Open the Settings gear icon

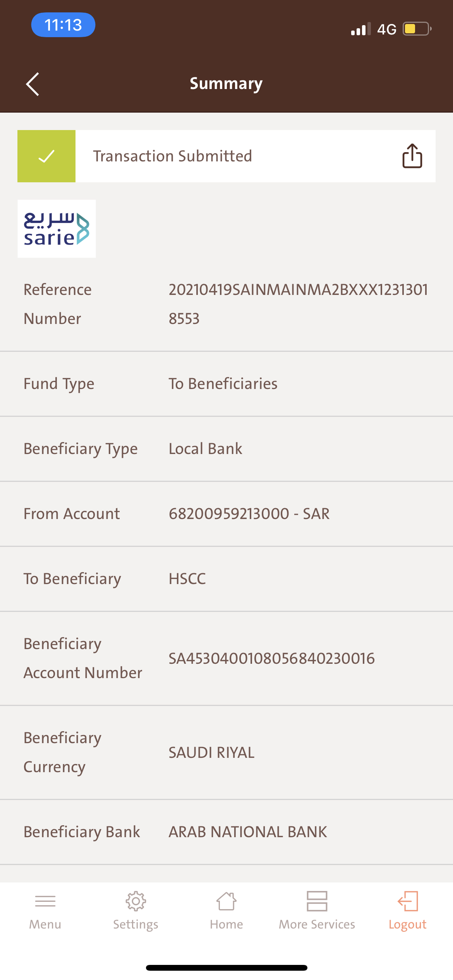coord(136,901)
